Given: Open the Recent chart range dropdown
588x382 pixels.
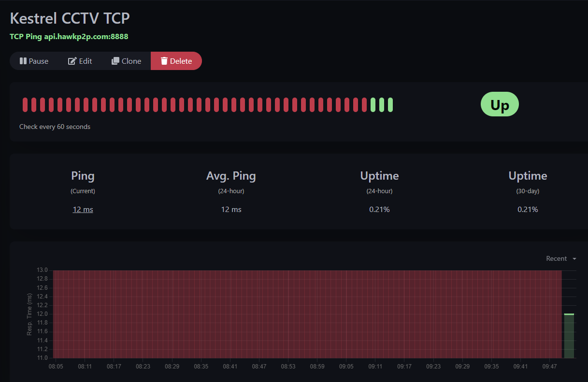Looking at the screenshot, I should point(561,258).
